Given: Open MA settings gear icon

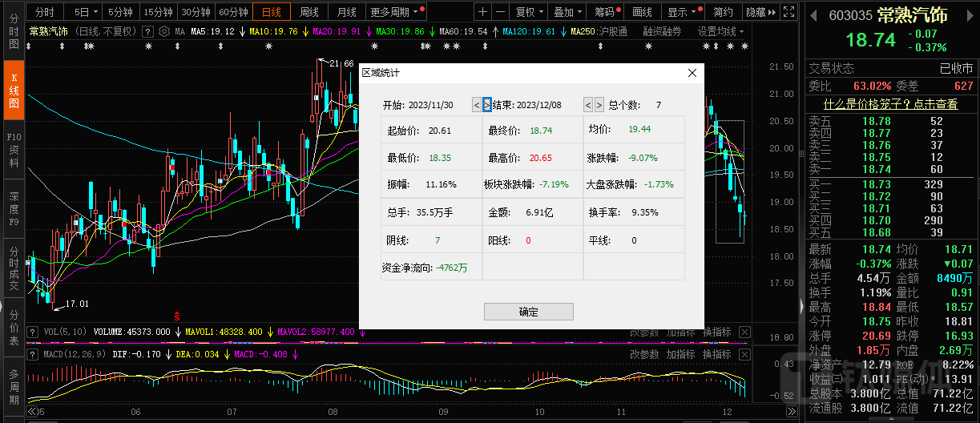Looking at the screenshot, I should (x=165, y=31).
